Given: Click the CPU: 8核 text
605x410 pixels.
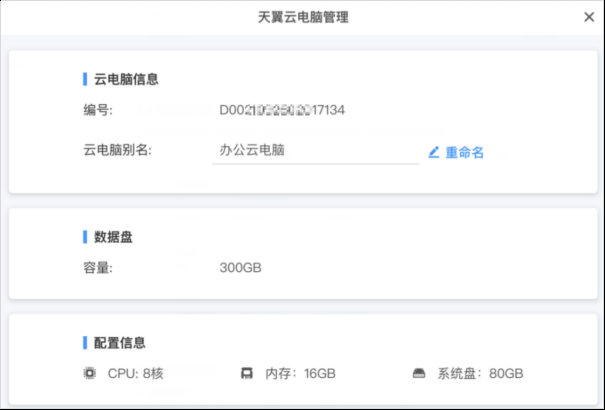Looking at the screenshot, I should coord(135,373).
